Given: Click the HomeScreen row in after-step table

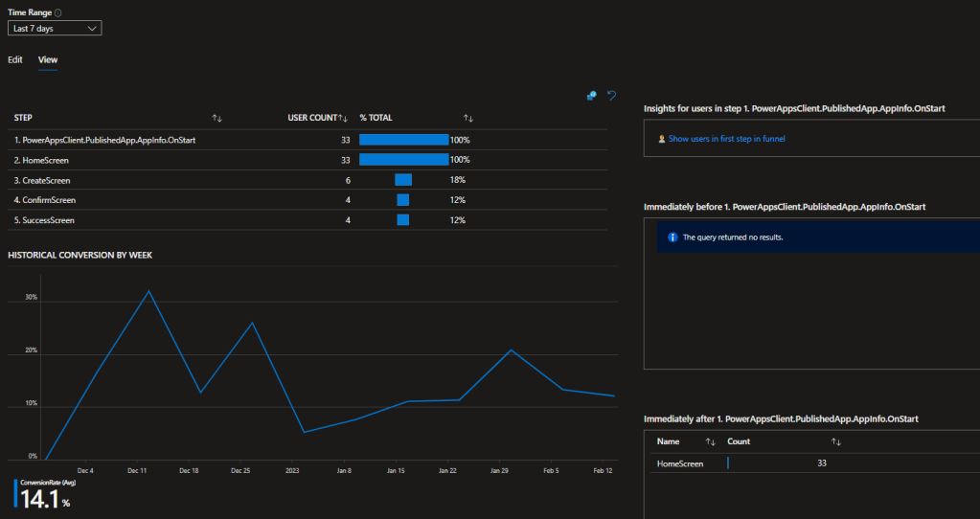Looking at the screenshot, I should [680, 463].
